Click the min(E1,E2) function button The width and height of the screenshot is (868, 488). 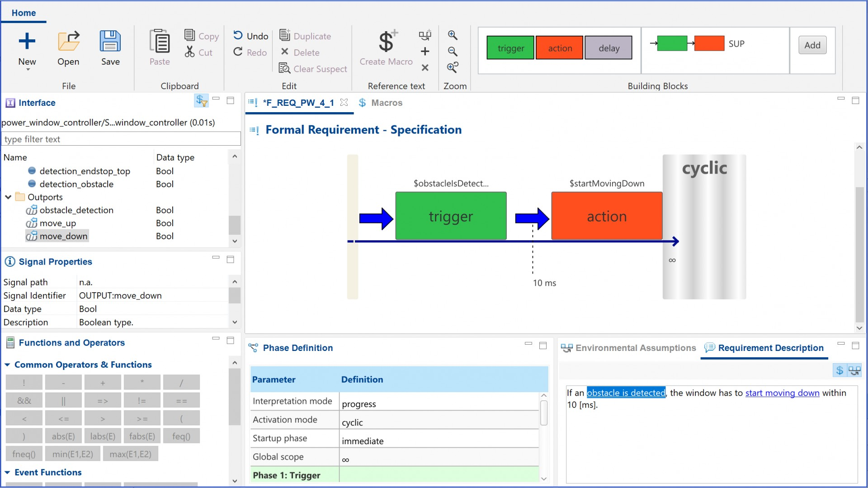click(72, 454)
